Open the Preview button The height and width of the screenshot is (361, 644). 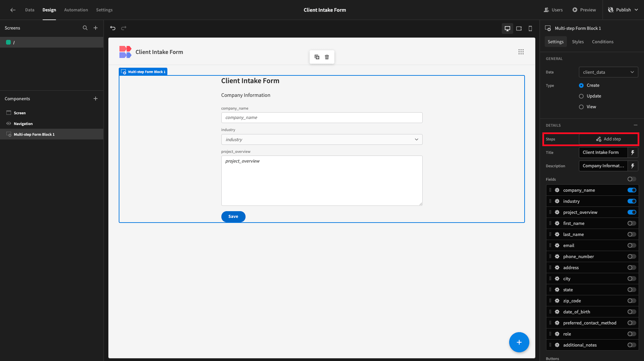[x=584, y=10]
